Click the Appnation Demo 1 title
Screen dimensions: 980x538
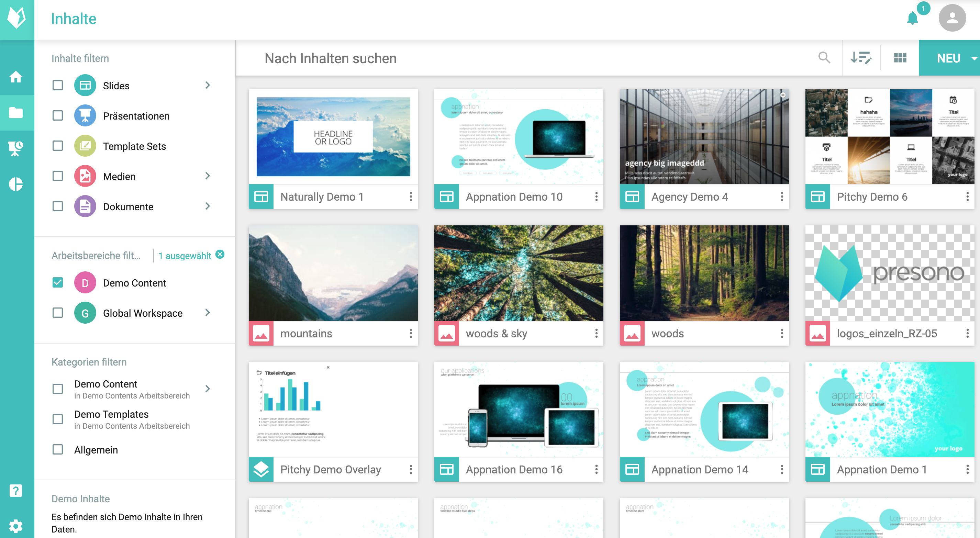(881, 470)
